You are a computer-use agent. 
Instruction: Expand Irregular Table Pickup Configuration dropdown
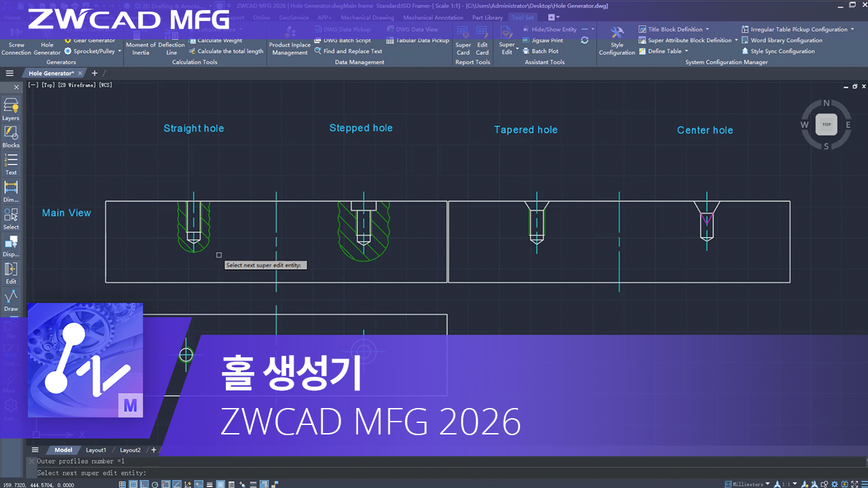coord(852,30)
